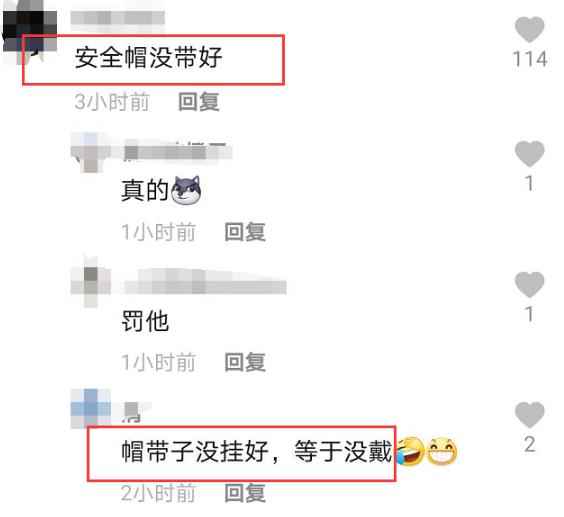Tap the laughing-crying emoji in the last comment
This screenshot has width=564, height=517.
pos(410,452)
